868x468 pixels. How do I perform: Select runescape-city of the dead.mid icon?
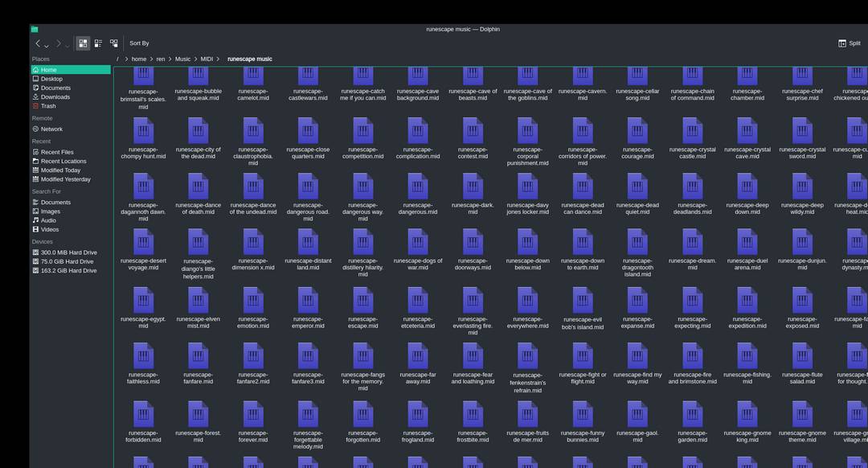199,131
